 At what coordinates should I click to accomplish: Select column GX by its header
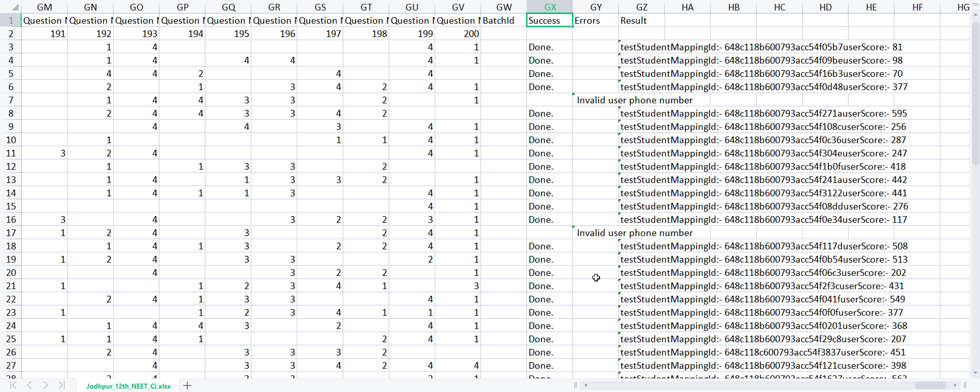coord(550,7)
